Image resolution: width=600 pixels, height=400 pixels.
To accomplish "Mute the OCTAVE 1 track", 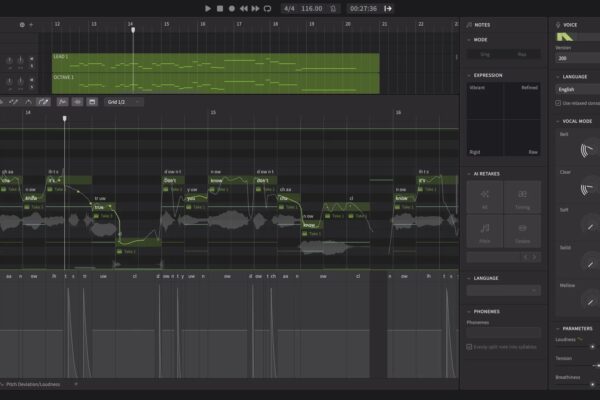I will (32, 80).
